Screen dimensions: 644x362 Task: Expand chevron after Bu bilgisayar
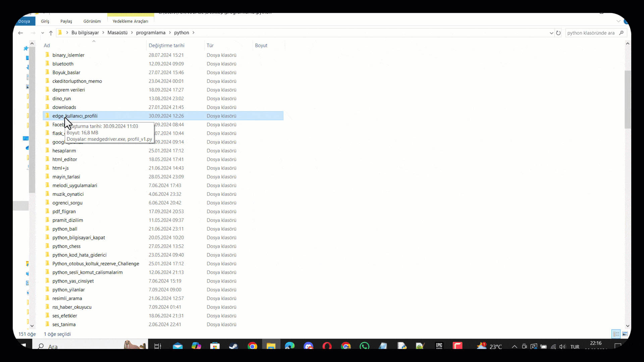coord(103,33)
